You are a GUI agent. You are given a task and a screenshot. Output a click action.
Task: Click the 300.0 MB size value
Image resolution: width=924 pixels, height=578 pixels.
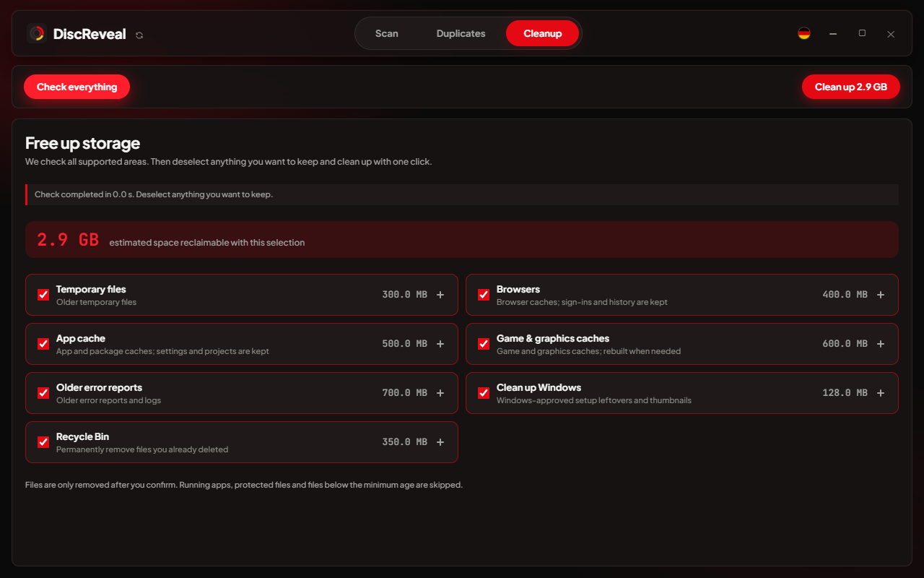coord(404,295)
